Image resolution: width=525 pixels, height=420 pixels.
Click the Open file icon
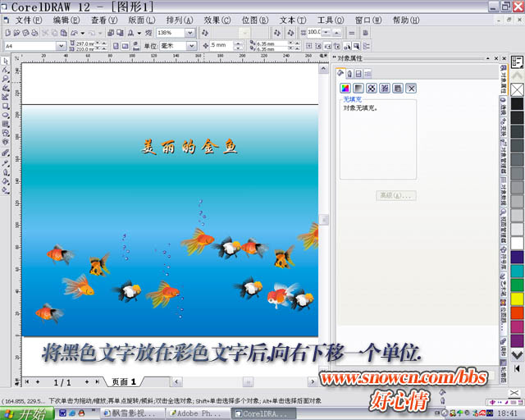coord(16,33)
